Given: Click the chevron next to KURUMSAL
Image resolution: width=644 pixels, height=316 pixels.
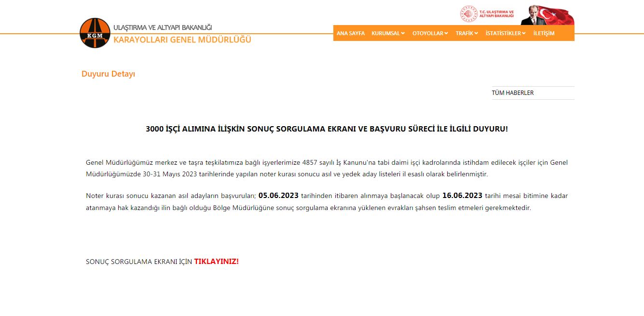Looking at the screenshot, I should [x=403, y=33].
